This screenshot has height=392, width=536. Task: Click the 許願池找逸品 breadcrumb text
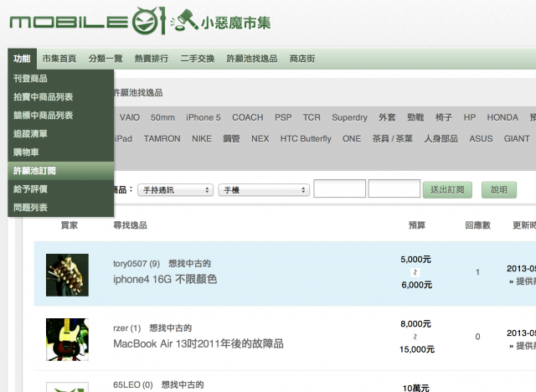(x=138, y=93)
